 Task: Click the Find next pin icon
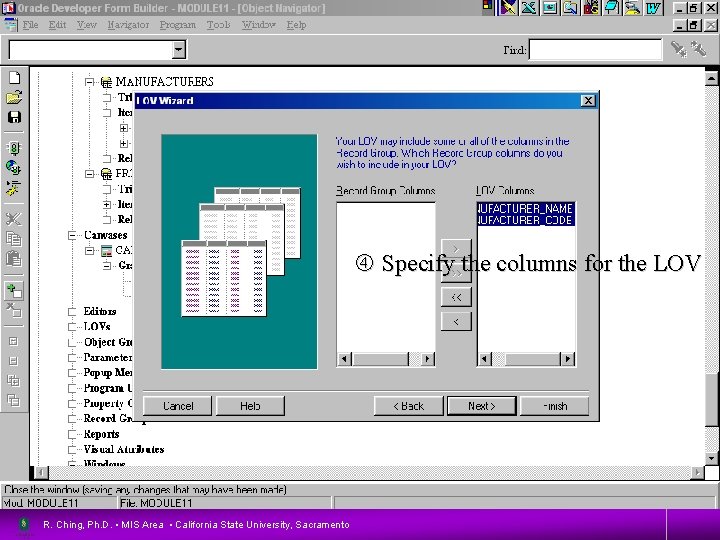[679, 49]
